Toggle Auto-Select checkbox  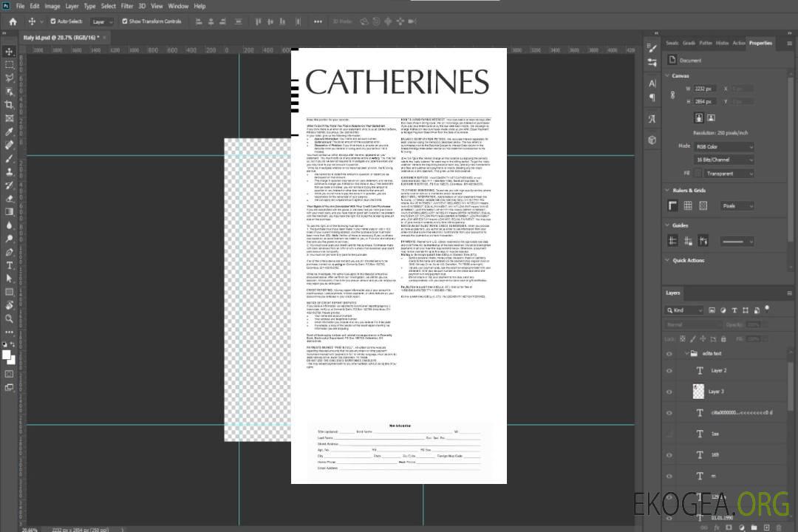[x=53, y=21]
